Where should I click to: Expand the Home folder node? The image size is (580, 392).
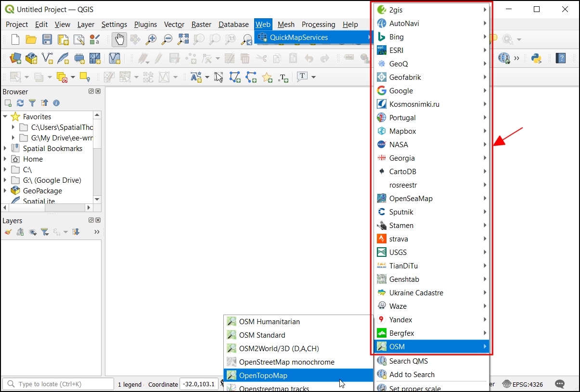(x=5, y=159)
